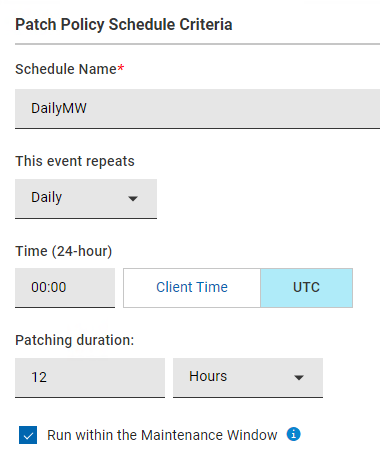Click the Patching duration field showing 12
The image size is (380, 473).
click(x=90, y=378)
